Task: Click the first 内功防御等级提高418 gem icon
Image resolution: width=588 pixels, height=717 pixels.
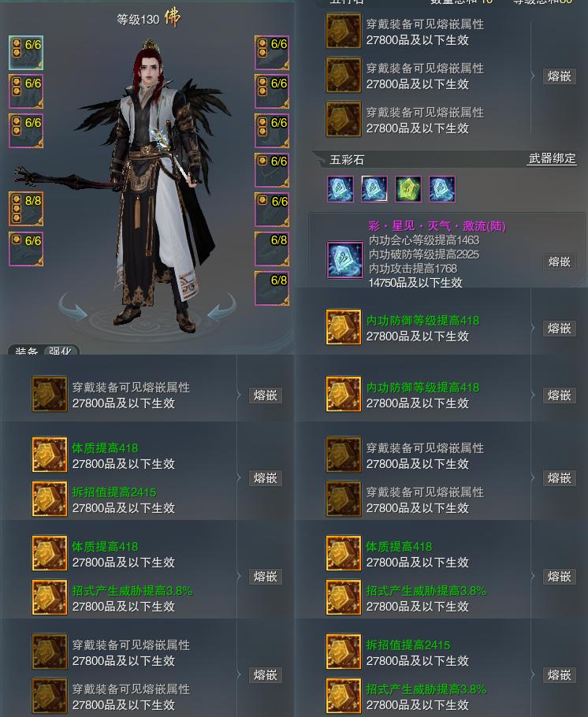Action: (343, 328)
